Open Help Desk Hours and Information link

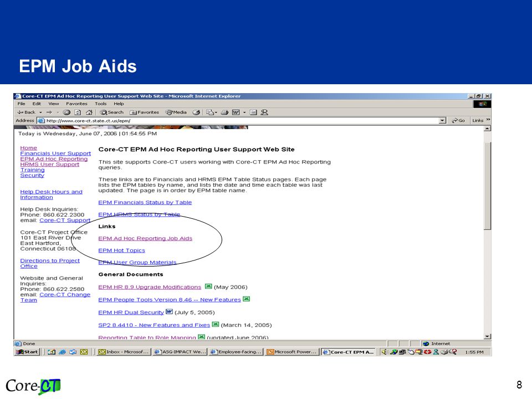click(x=51, y=195)
